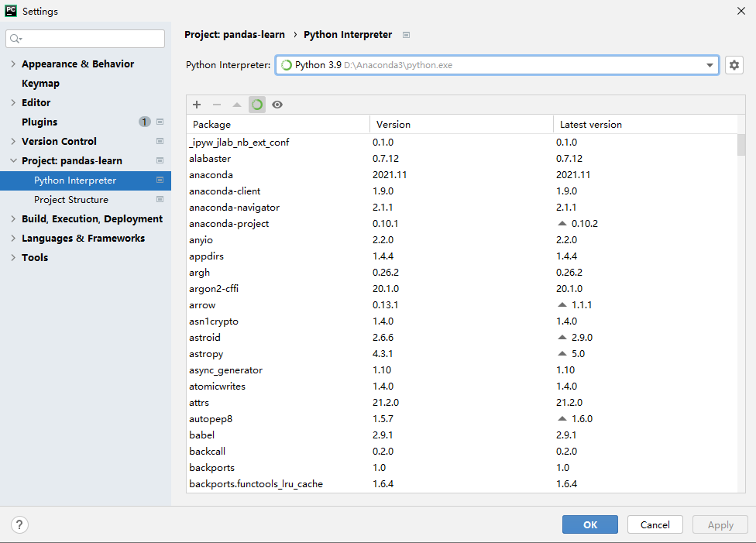Select the backcall package row

462,452
